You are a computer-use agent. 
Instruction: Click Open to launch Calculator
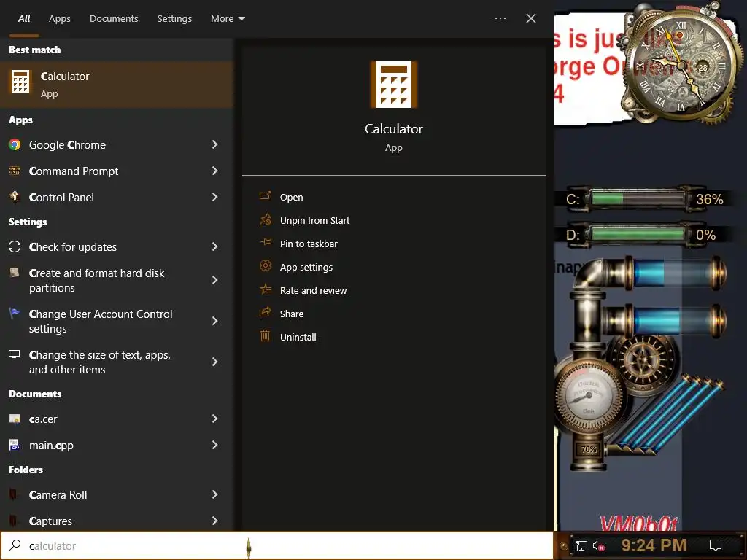[292, 197]
